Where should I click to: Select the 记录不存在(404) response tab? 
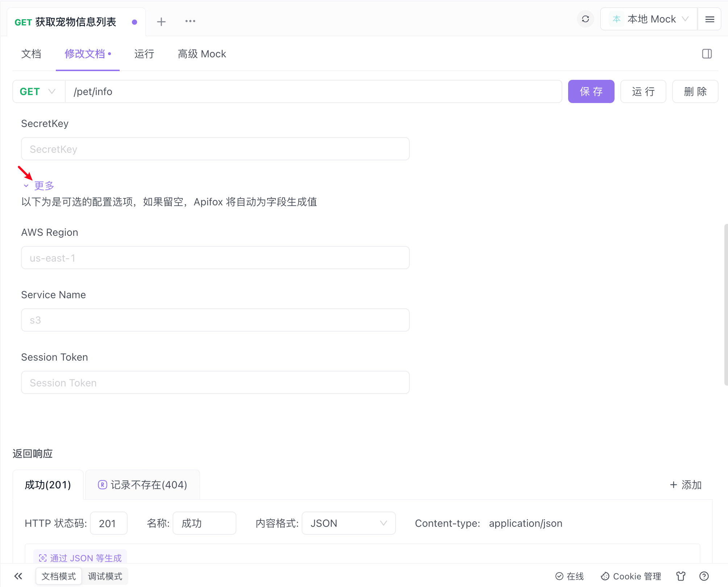(x=142, y=485)
